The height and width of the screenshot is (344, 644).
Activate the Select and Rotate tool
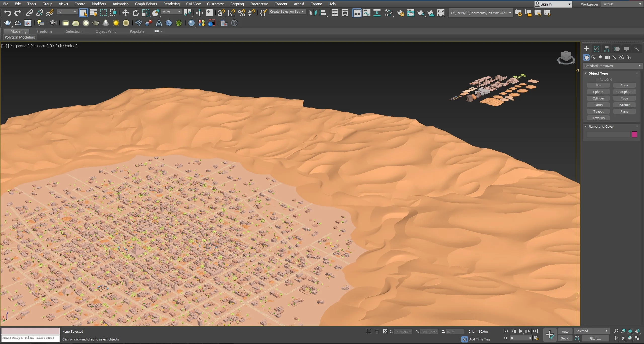click(x=135, y=13)
